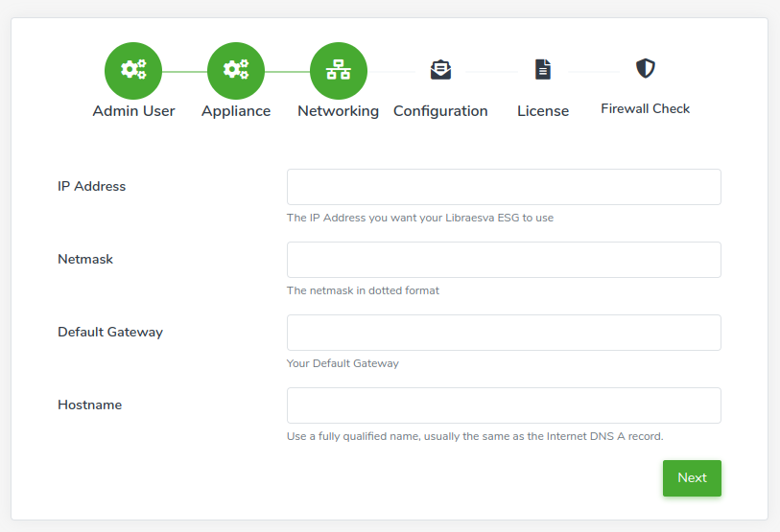
Task: Focus the Hostname input field
Action: (504, 405)
